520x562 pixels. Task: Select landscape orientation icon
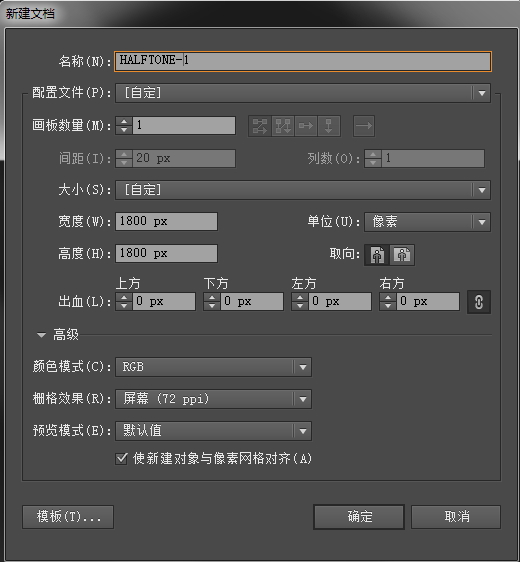pos(402,255)
